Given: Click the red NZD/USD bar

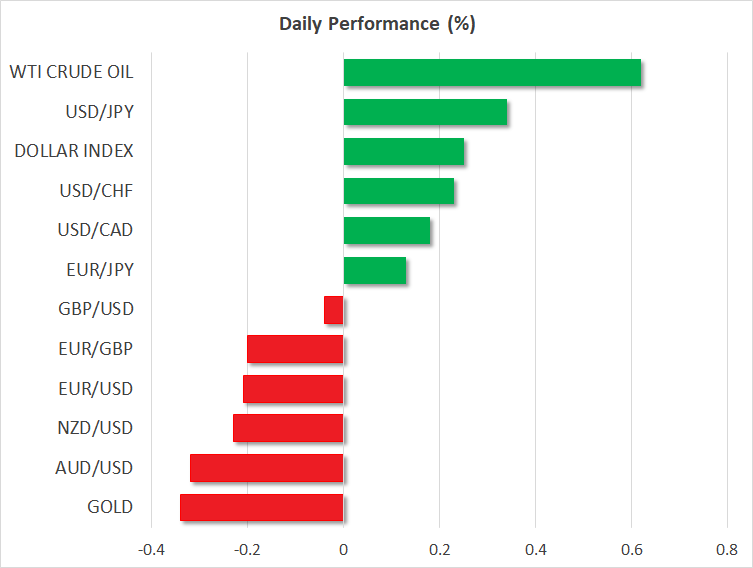Looking at the screenshot, I should [288, 428].
